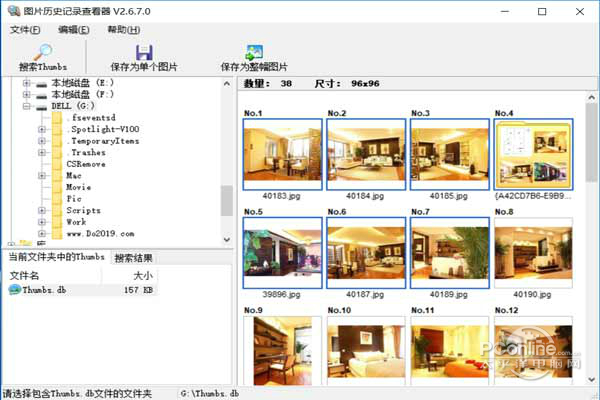Expand the .Spotlight-V100 folder
Image resolution: width=600 pixels, height=400 pixels.
[x=42, y=129]
